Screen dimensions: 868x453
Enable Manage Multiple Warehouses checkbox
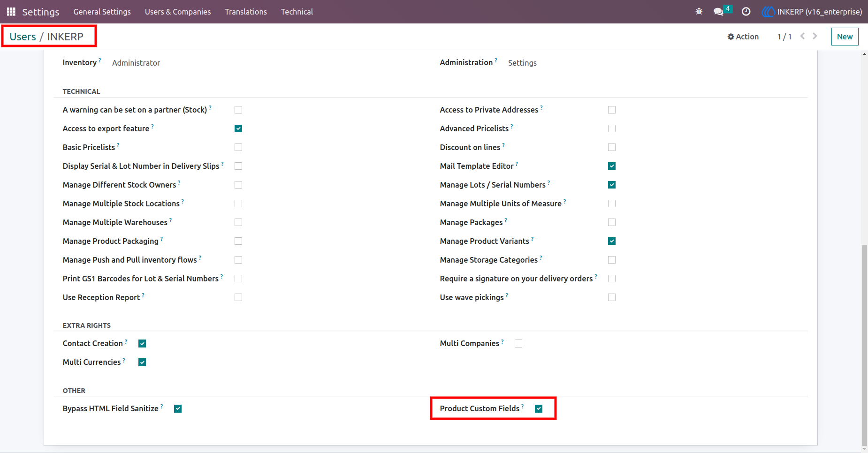point(238,222)
